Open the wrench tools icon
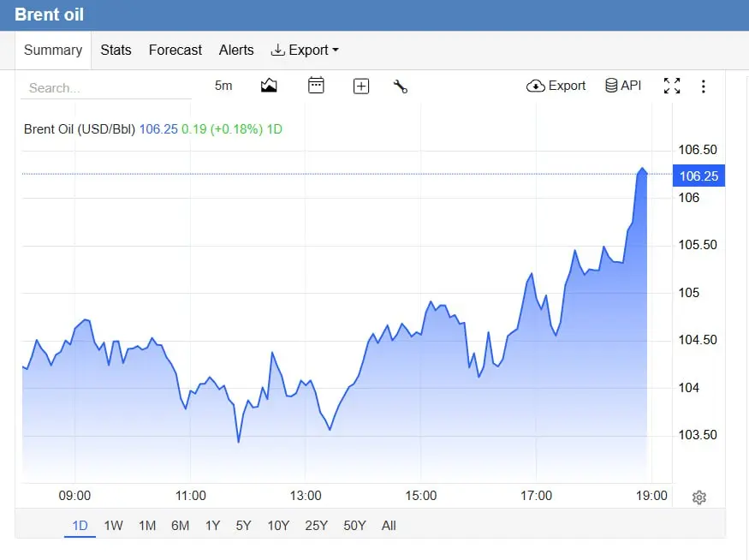This screenshot has width=749, height=560. pos(401,86)
